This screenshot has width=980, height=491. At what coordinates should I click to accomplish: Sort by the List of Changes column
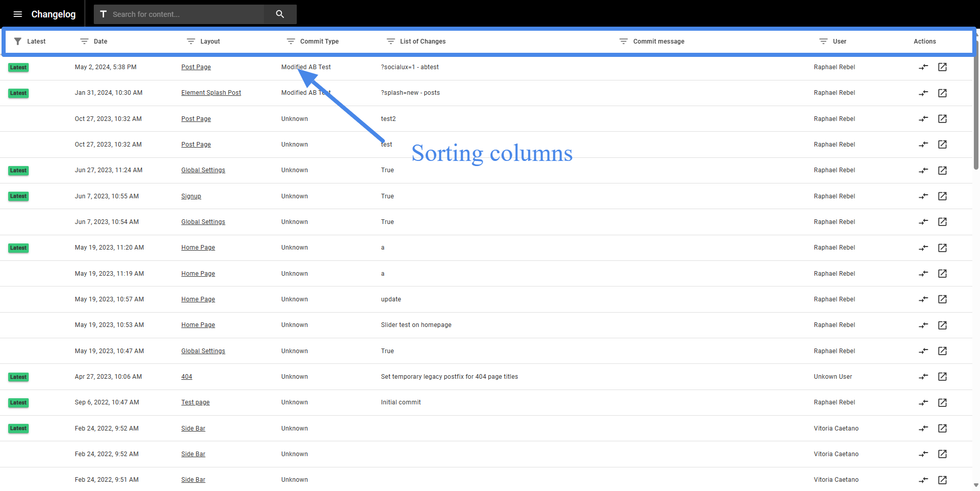tap(416, 42)
